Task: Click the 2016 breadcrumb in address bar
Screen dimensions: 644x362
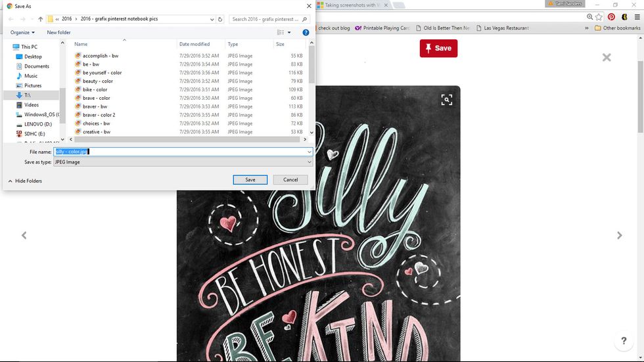Action: [66, 19]
